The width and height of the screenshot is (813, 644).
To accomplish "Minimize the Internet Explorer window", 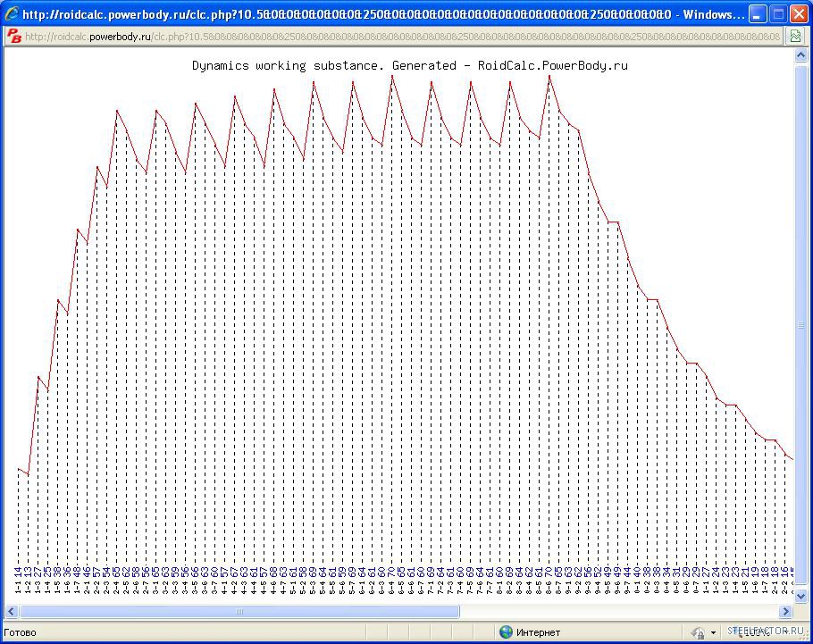I will coord(757,13).
